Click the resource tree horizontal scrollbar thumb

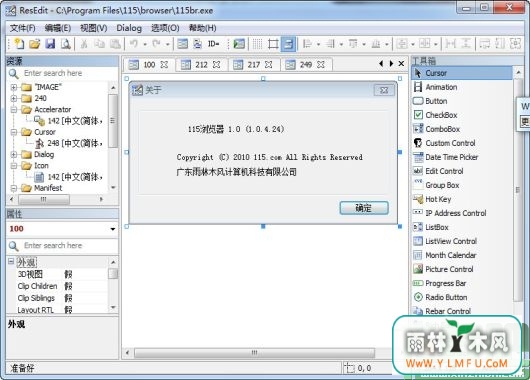[44, 199]
